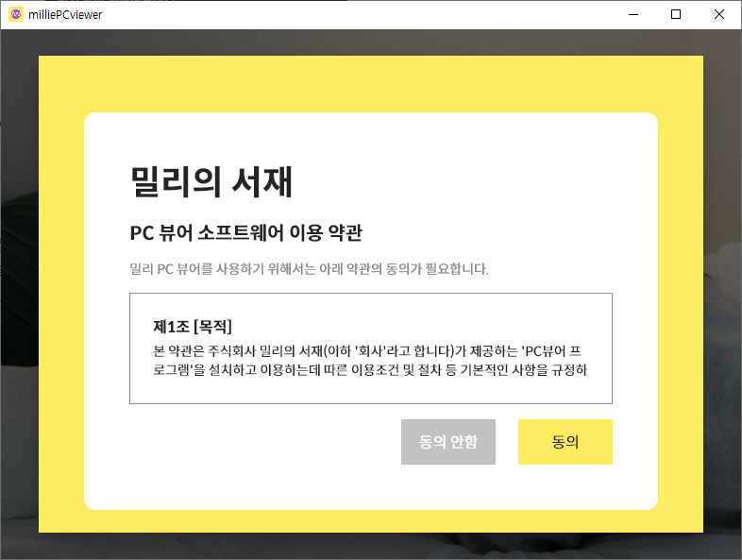The height and width of the screenshot is (560, 742).
Task: Click the terms paragraph starting with 본 약관은 주식회사
Action: [x=370, y=360]
